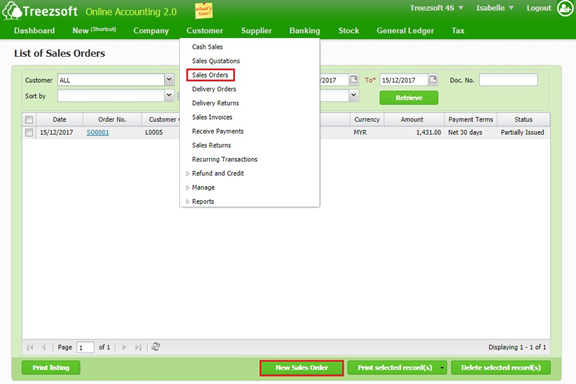Open the Banking menu

tap(305, 31)
